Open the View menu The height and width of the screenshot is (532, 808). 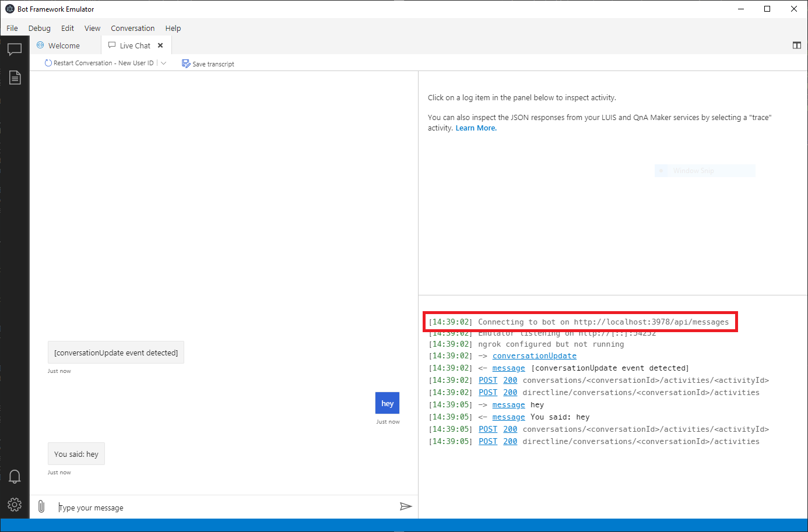pyautogui.click(x=92, y=28)
